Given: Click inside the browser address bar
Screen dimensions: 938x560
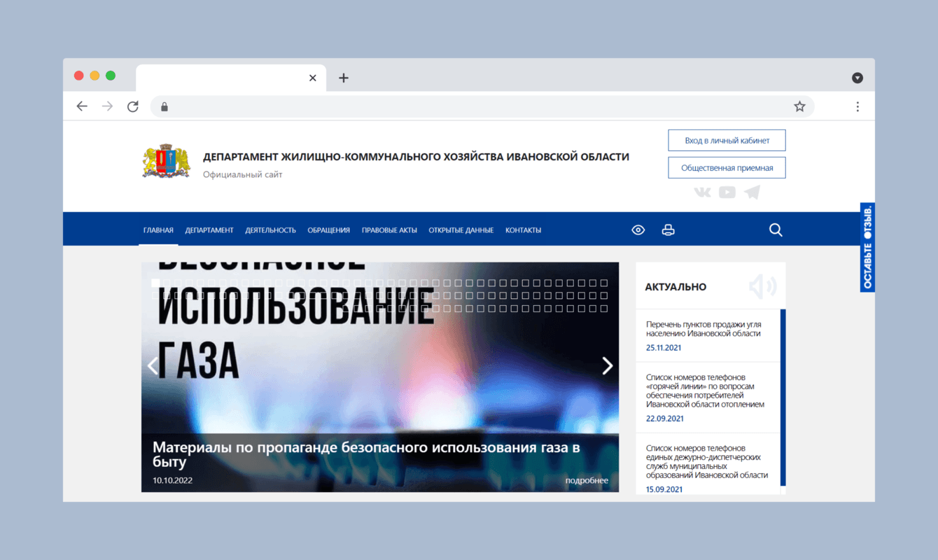Looking at the screenshot, I should click(x=420, y=106).
